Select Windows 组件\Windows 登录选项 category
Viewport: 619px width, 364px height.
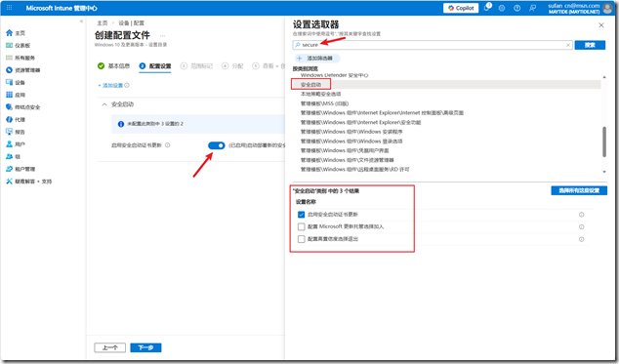tap(351, 141)
